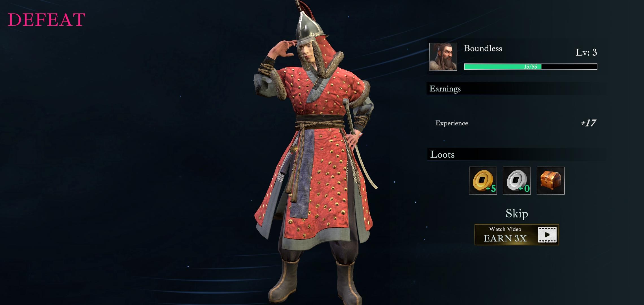Click the green experience progress bar
This screenshot has height=305, width=644.
click(530, 67)
